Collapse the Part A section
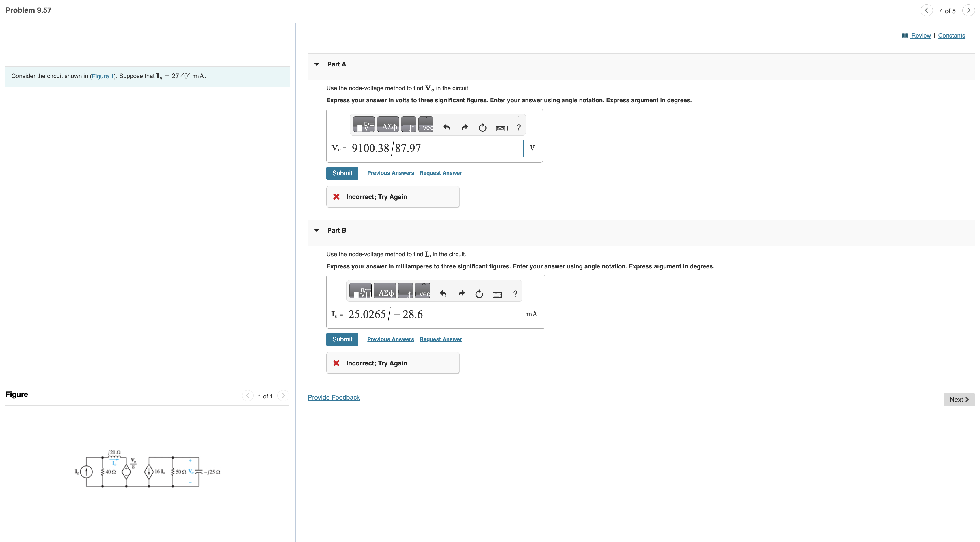 316,64
